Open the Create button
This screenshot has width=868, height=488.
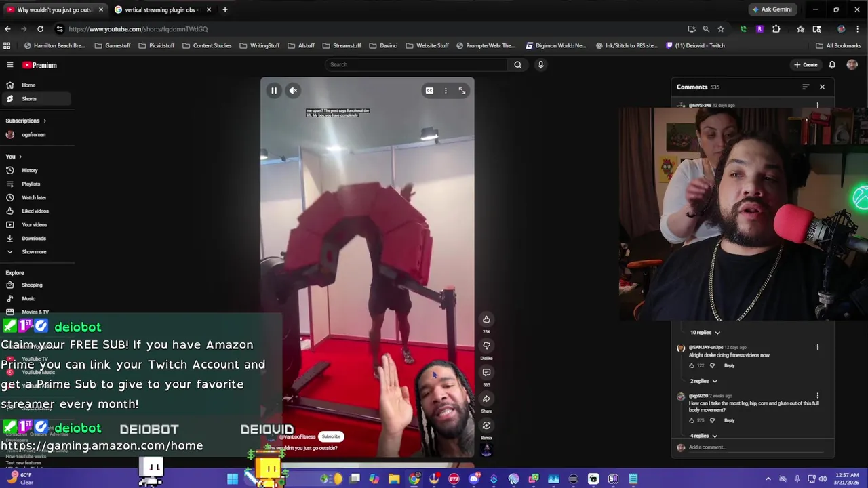pyautogui.click(x=806, y=64)
